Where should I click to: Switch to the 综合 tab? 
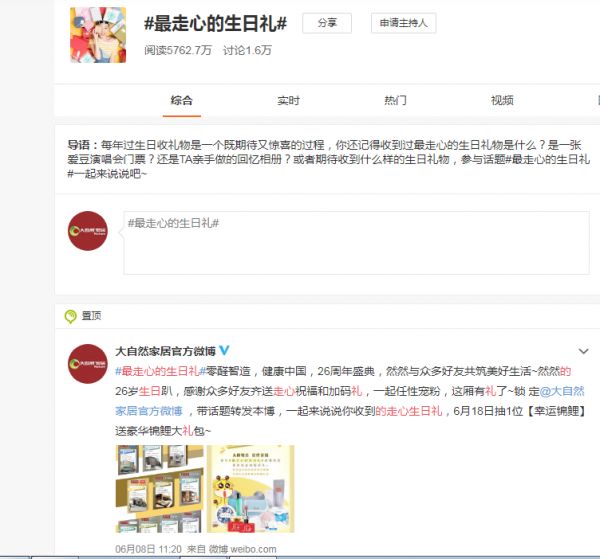[x=181, y=100]
